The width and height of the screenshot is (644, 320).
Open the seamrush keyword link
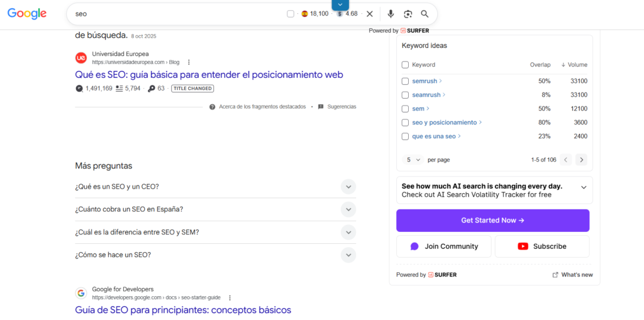(429, 95)
